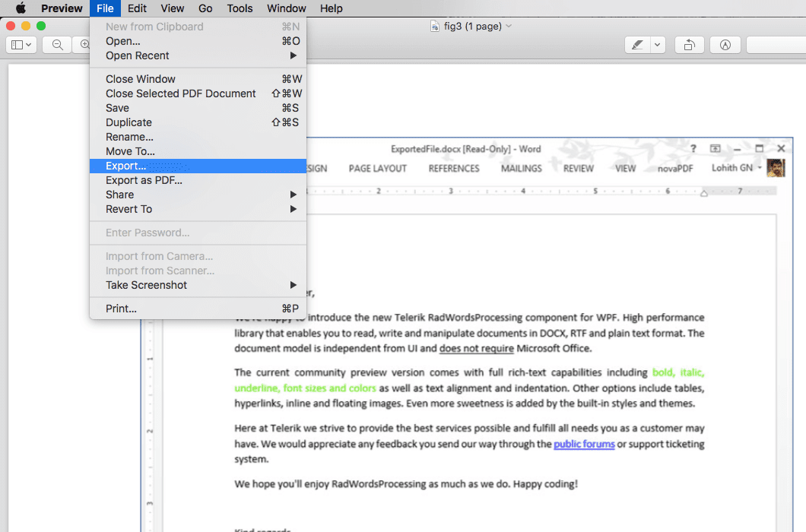Image resolution: width=806 pixels, height=532 pixels.
Task: Switch to the VIEW ribbon tab in Word
Action: (626, 169)
